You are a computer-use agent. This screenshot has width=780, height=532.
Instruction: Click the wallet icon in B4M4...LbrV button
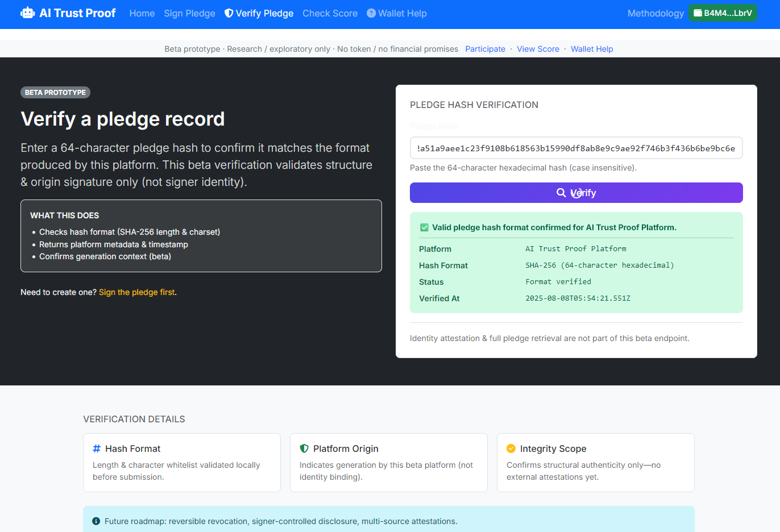click(698, 13)
